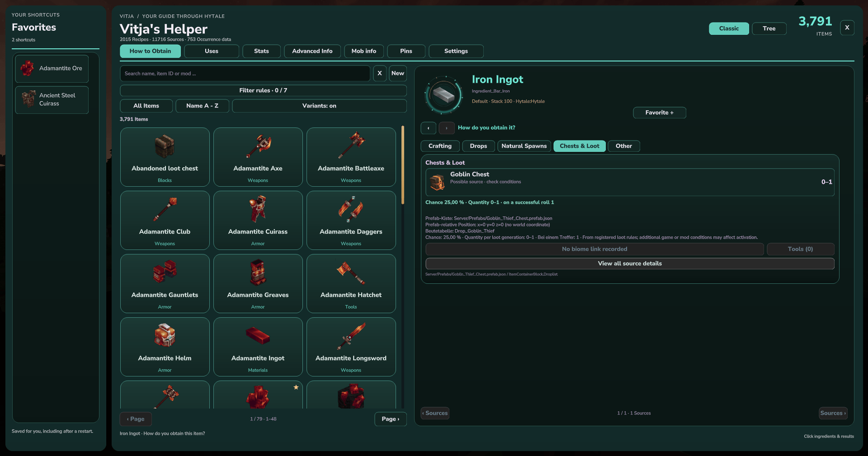Click the New button beside search
This screenshot has width=868, height=456.
[398, 73]
